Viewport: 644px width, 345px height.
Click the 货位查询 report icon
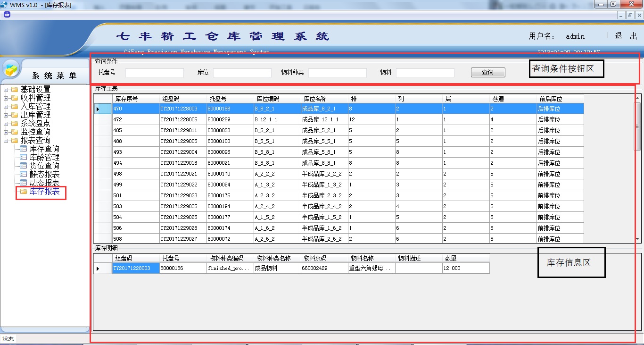tap(24, 166)
